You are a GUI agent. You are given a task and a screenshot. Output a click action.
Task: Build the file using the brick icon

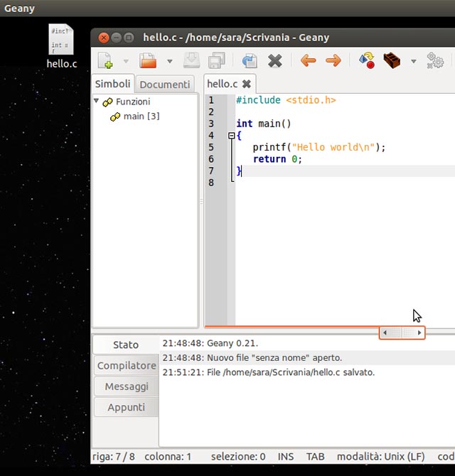tap(392, 61)
